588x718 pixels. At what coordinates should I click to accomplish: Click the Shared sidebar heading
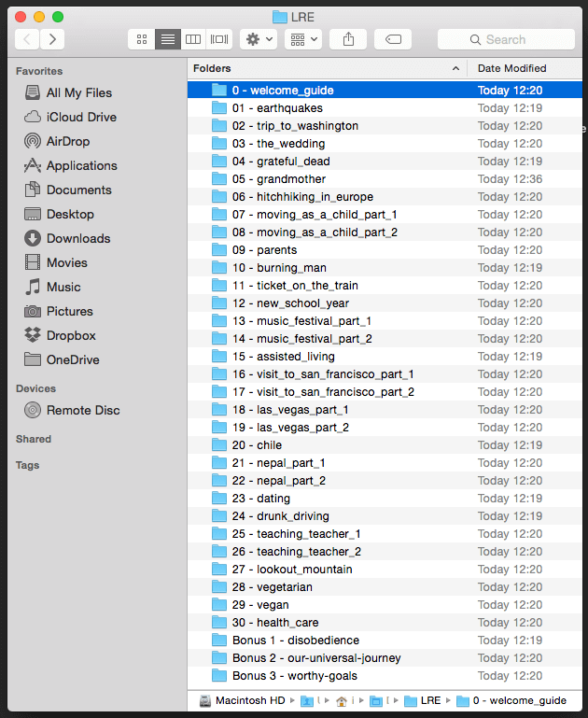point(34,439)
